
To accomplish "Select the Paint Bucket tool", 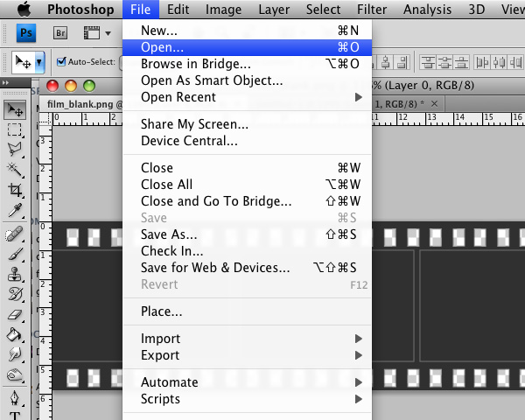I will 15,335.
